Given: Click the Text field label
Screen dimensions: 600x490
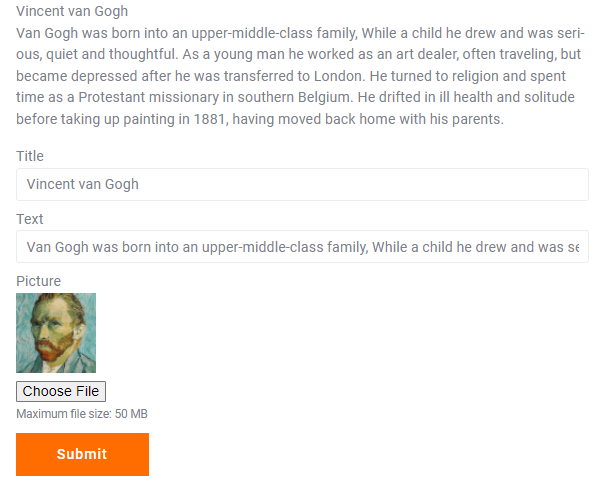Looking at the screenshot, I should point(30,219).
